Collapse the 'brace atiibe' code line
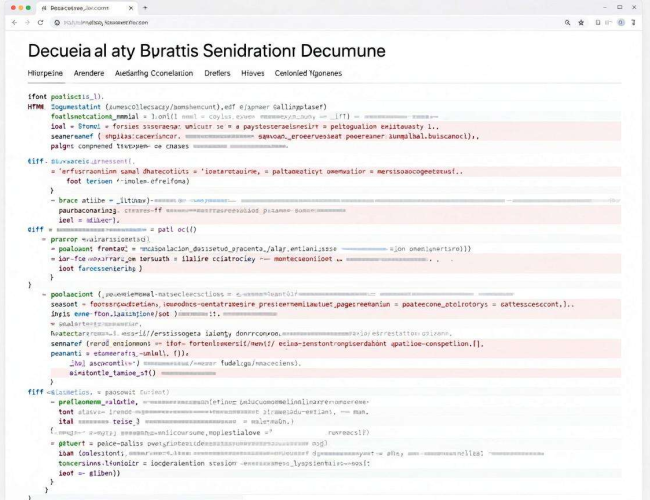The width and height of the screenshot is (650, 500). pyautogui.click(x=53, y=200)
